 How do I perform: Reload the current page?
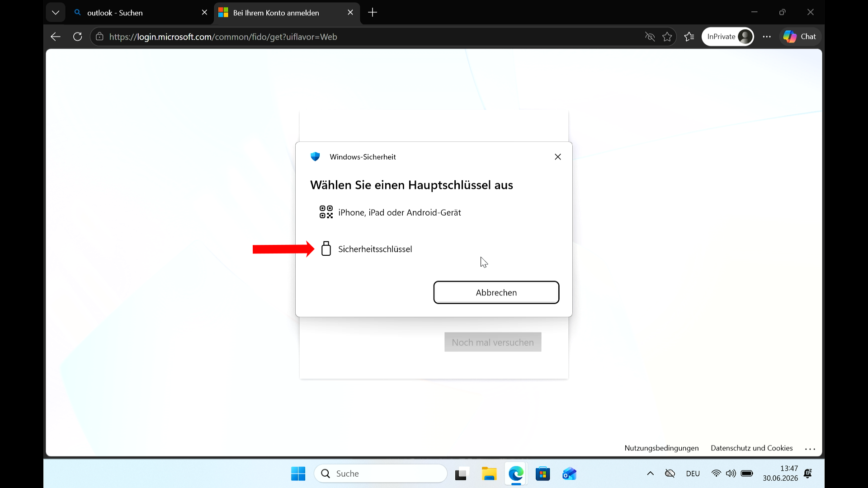pos(78,37)
